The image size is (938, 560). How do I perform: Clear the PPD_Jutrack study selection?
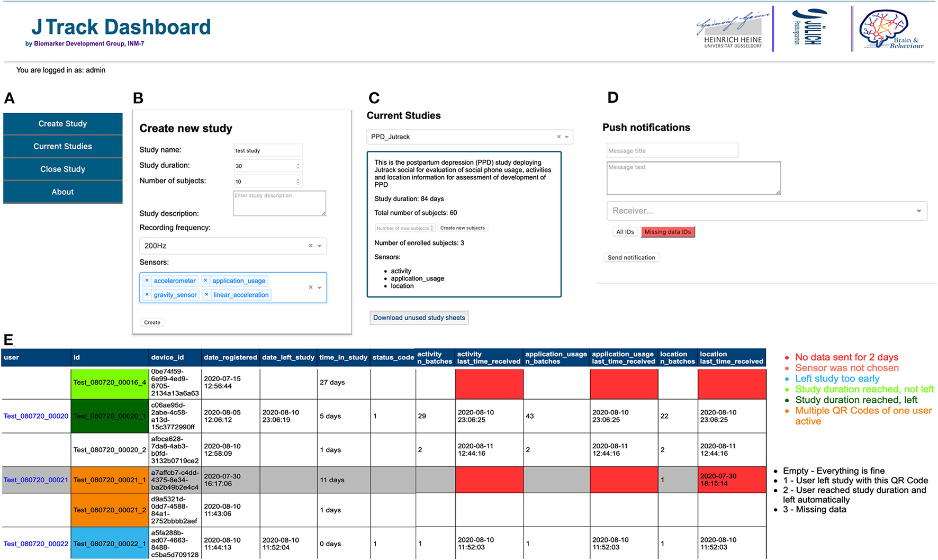coord(558,137)
